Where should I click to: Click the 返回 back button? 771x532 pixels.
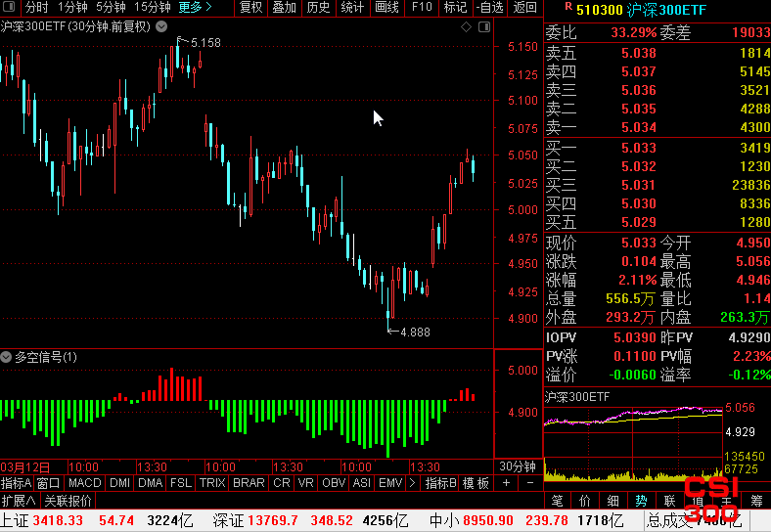525,7
